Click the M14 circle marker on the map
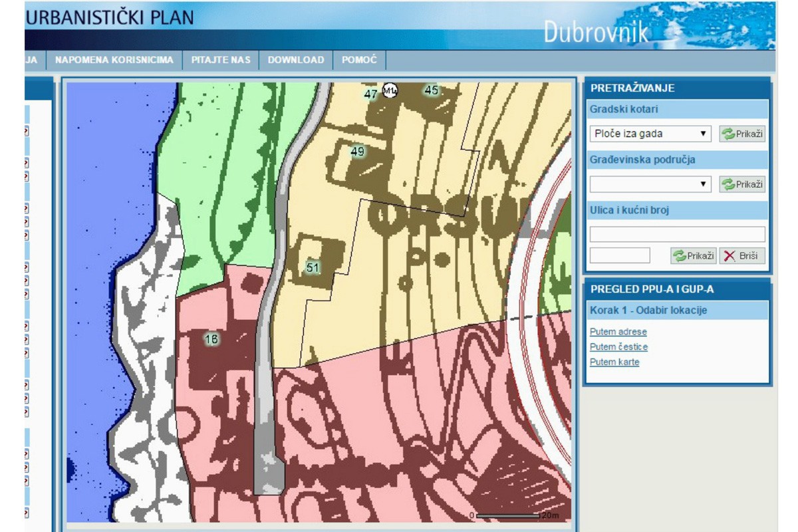 coord(390,91)
